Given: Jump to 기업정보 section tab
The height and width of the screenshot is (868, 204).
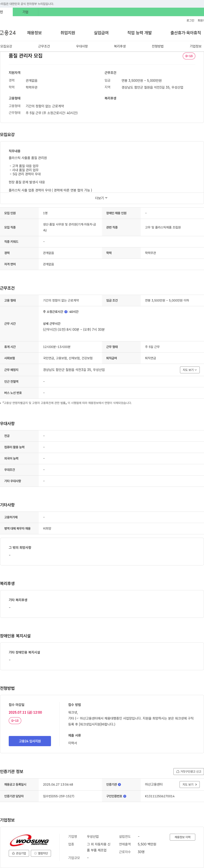Looking at the screenshot, I should click(195, 46).
